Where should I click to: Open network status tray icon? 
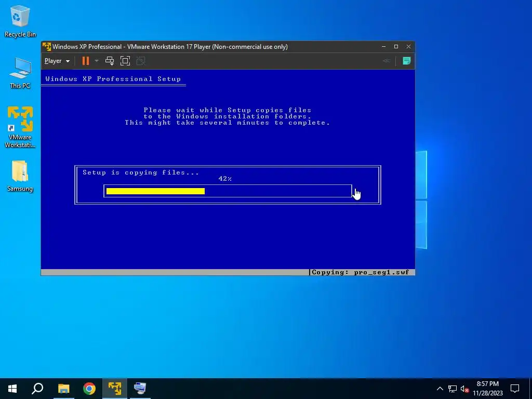click(453, 389)
